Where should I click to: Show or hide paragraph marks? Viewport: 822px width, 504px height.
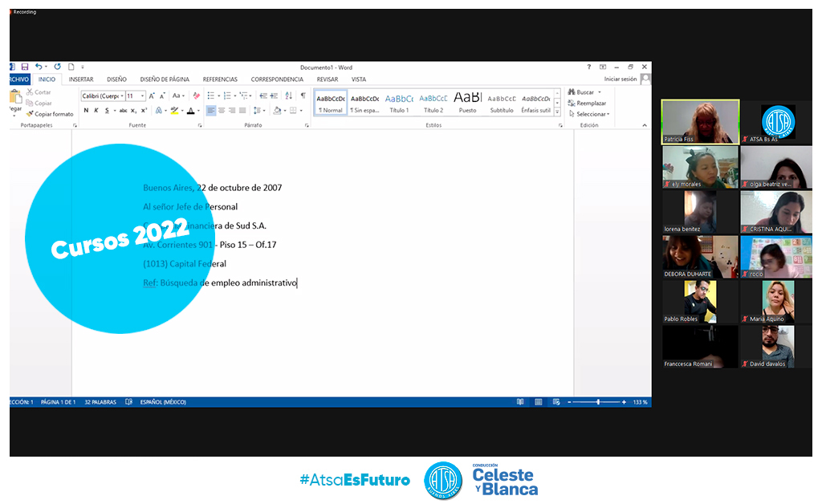[x=303, y=96]
